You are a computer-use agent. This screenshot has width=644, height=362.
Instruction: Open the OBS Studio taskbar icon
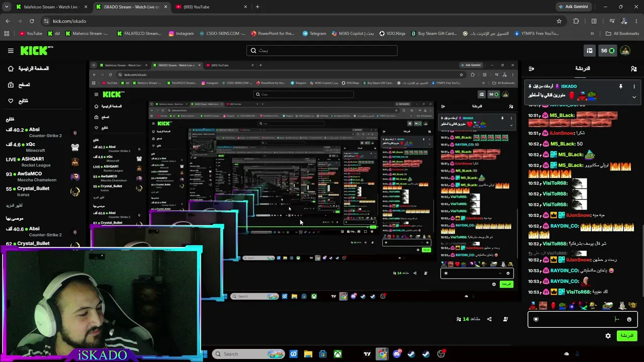point(441,354)
